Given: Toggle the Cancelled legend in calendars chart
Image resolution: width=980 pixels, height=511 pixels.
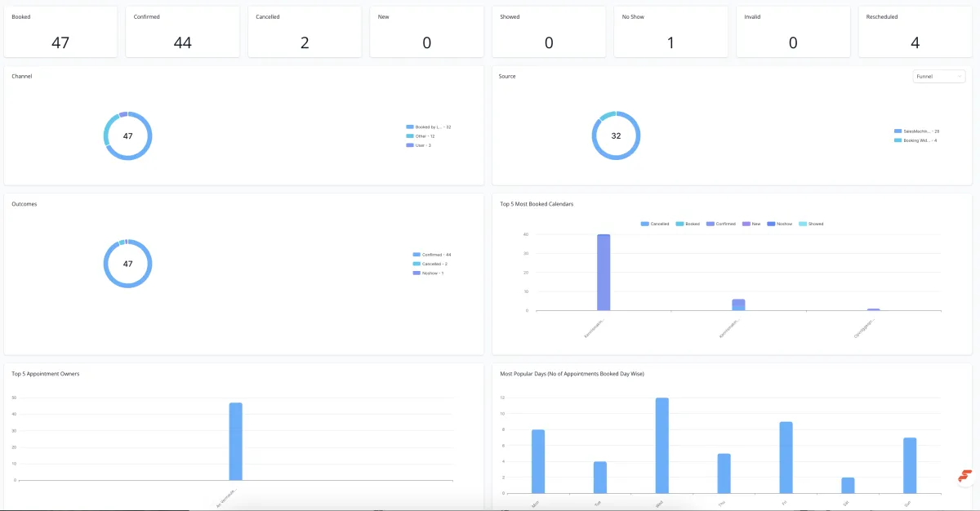Looking at the screenshot, I should (x=655, y=224).
